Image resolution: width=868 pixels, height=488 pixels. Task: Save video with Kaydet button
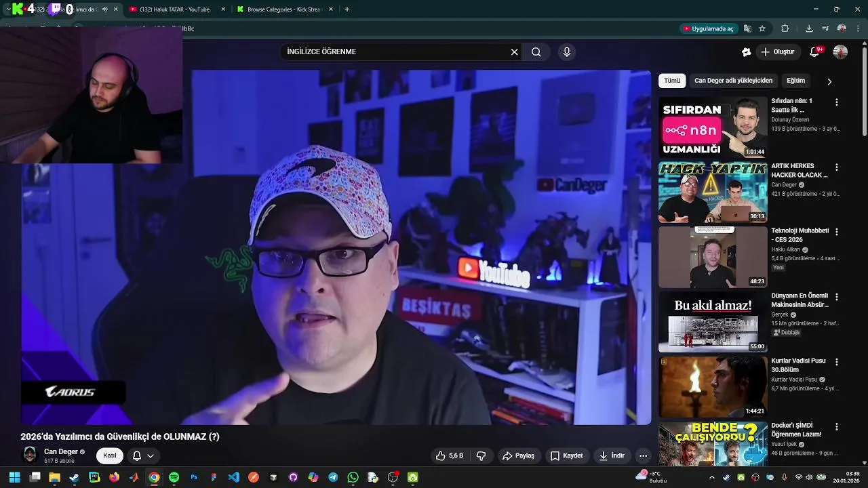pyautogui.click(x=566, y=455)
